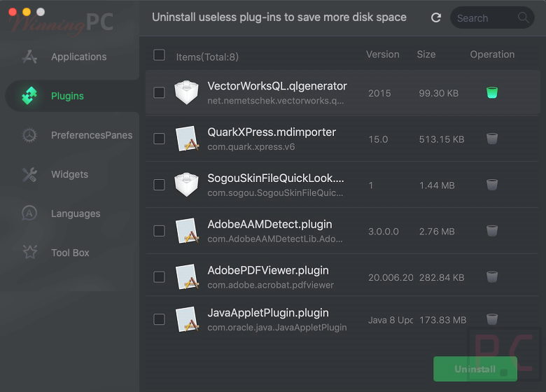Click the 1.44 MB size value
The image size is (546, 392).
(x=437, y=185)
